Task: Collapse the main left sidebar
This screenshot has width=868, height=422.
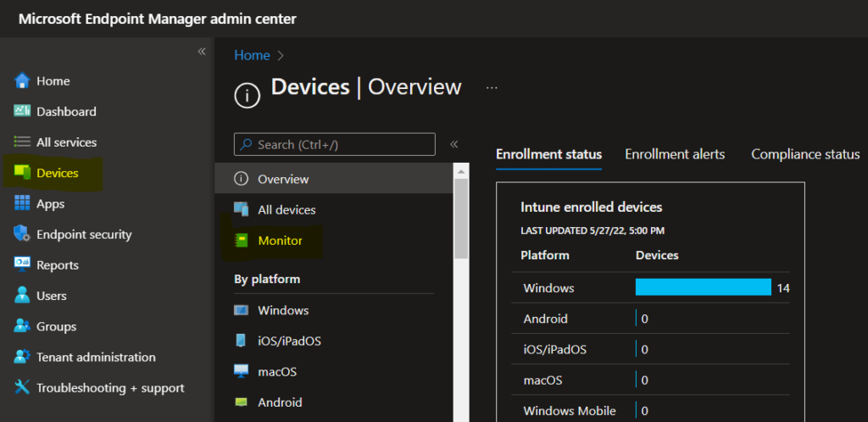Action: click(202, 52)
